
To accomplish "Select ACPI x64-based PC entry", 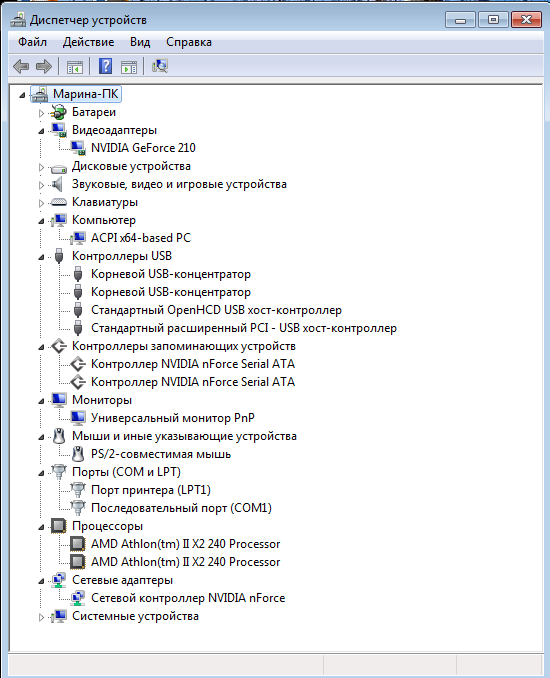I will click(x=141, y=238).
